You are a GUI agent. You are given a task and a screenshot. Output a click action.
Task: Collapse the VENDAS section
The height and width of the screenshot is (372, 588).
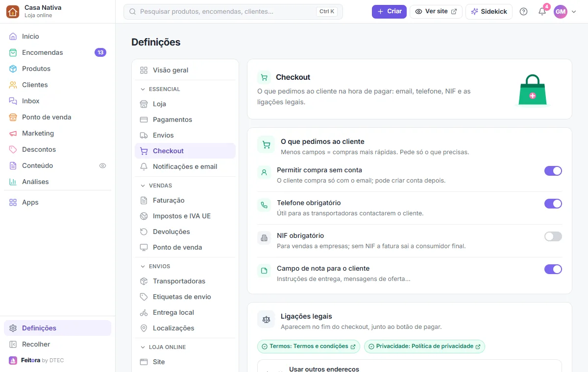[x=156, y=186]
